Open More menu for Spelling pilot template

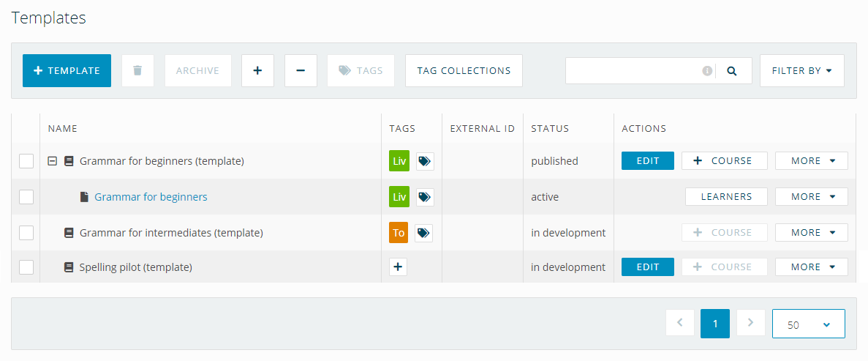pyautogui.click(x=812, y=267)
